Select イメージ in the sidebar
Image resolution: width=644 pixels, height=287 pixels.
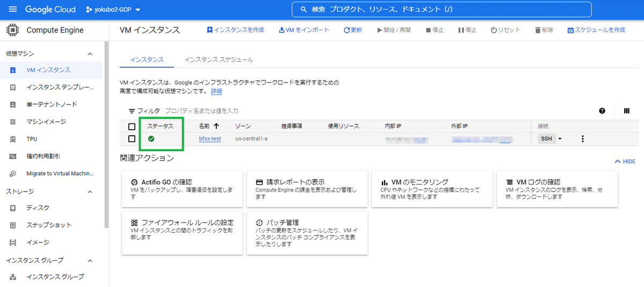tap(51, 242)
